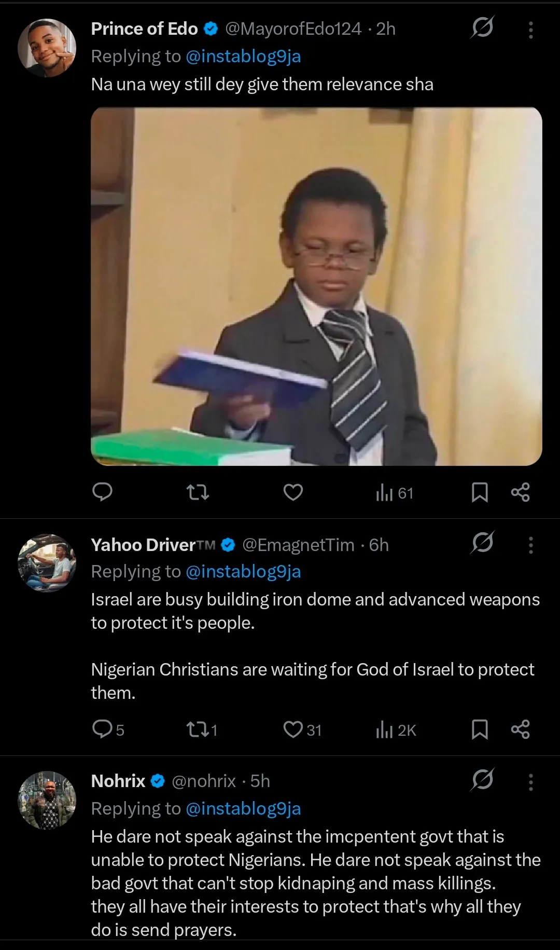Bookmark Prince of Edo's tweet

tap(480, 492)
